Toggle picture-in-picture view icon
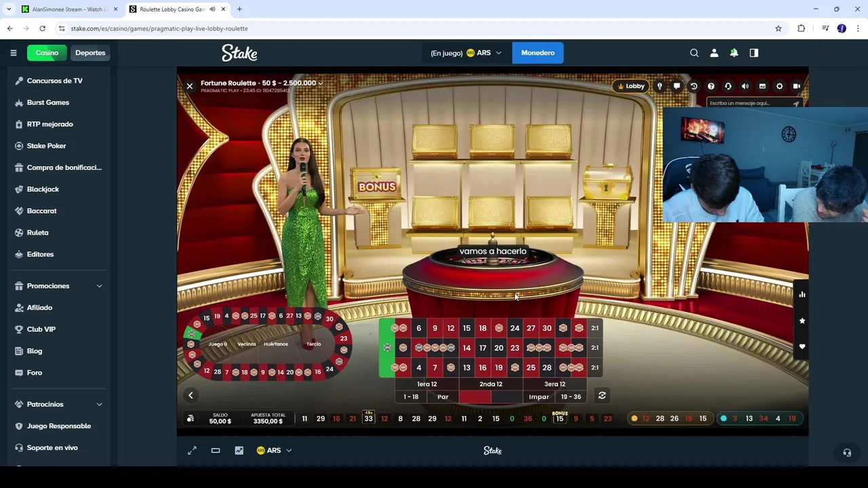Screen dimensions: 868x488 [x=762, y=86]
